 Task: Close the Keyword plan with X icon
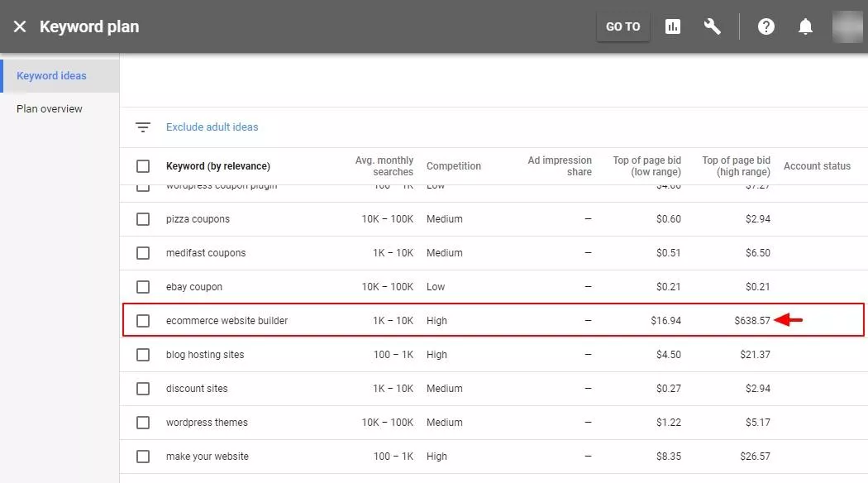pos(19,26)
